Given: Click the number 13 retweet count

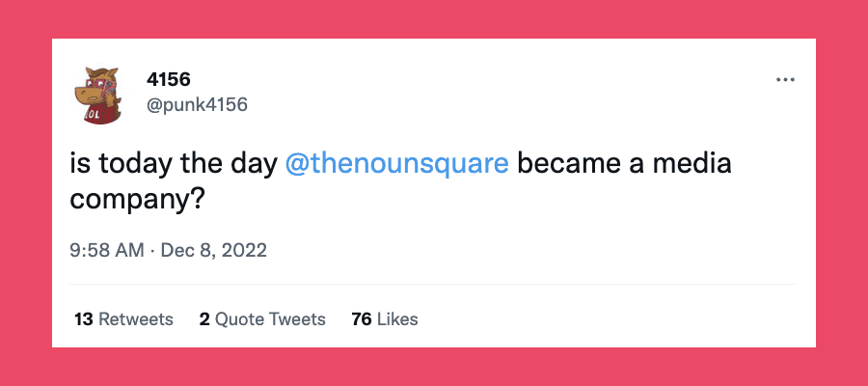Looking at the screenshot, I should 83,318.
